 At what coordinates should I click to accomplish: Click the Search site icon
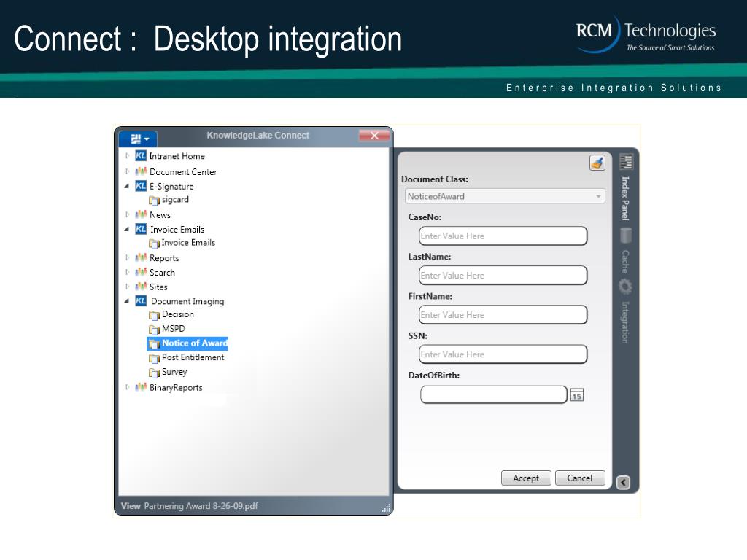tap(141, 273)
